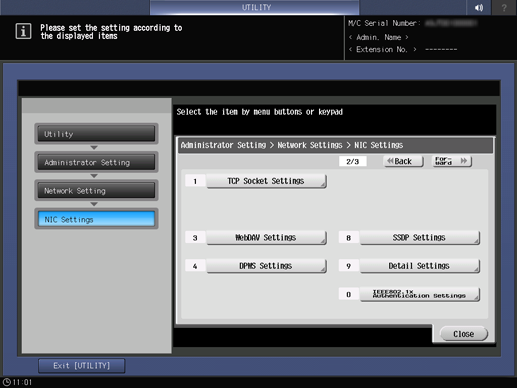Select highlighted NIC Settings sidebar item
This screenshot has height=388, width=517.
click(96, 219)
